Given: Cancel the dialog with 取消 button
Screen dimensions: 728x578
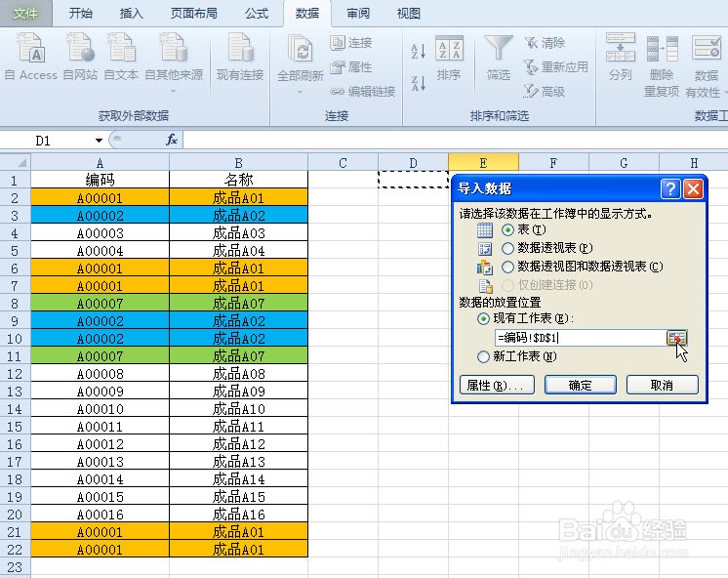Looking at the screenshot, I should (x=662, y=386).
